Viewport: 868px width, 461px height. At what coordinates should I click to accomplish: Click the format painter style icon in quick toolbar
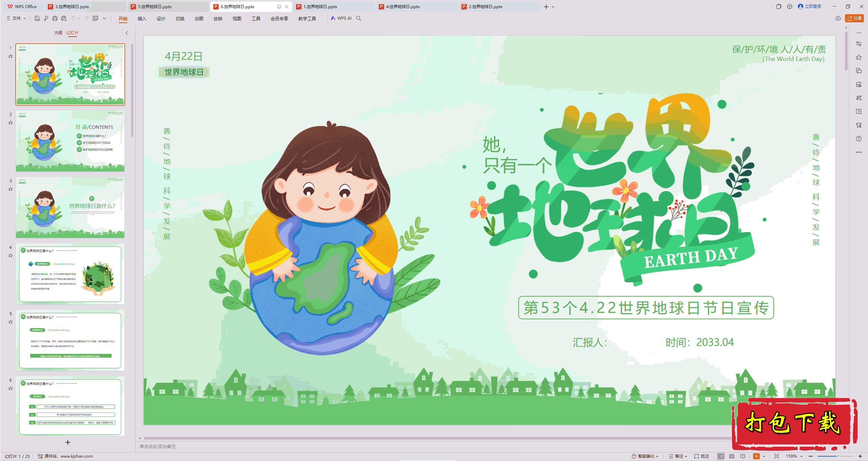(x=96, y=18)
